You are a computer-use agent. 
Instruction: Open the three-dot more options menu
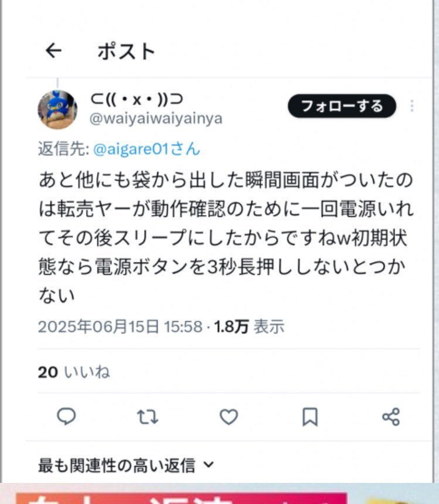411,105
